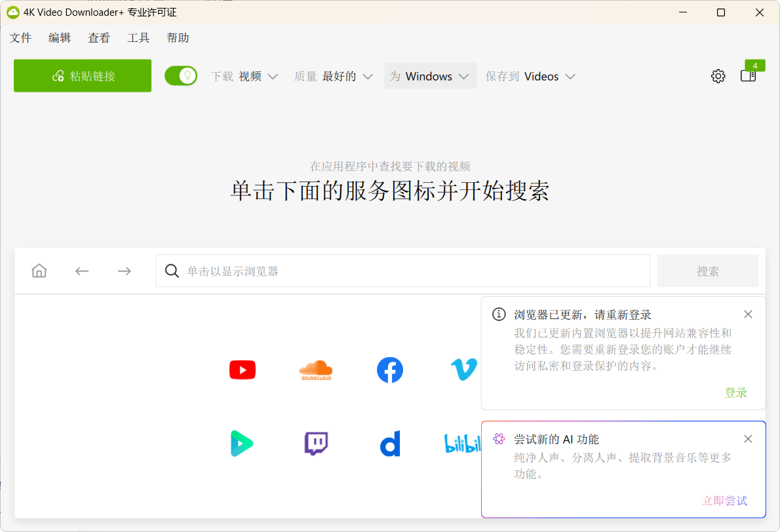Toggle the smart mode switch
Screen dimensions: 780x532
click(181, 76)
